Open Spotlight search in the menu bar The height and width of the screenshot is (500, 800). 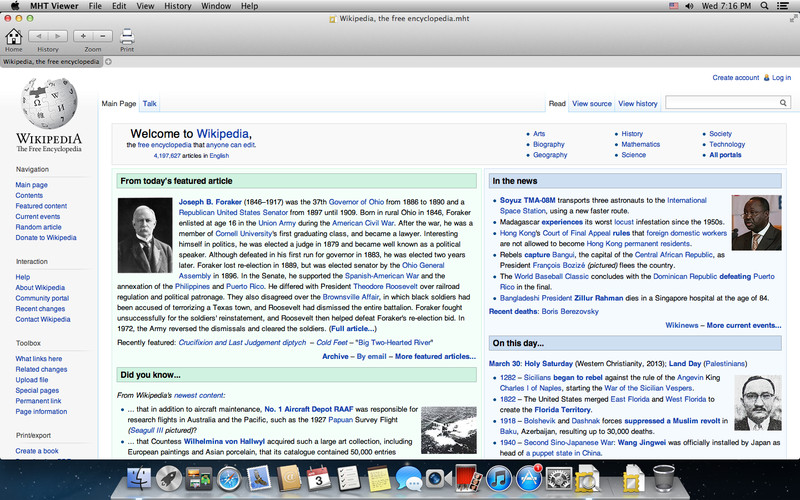(764, 6)
